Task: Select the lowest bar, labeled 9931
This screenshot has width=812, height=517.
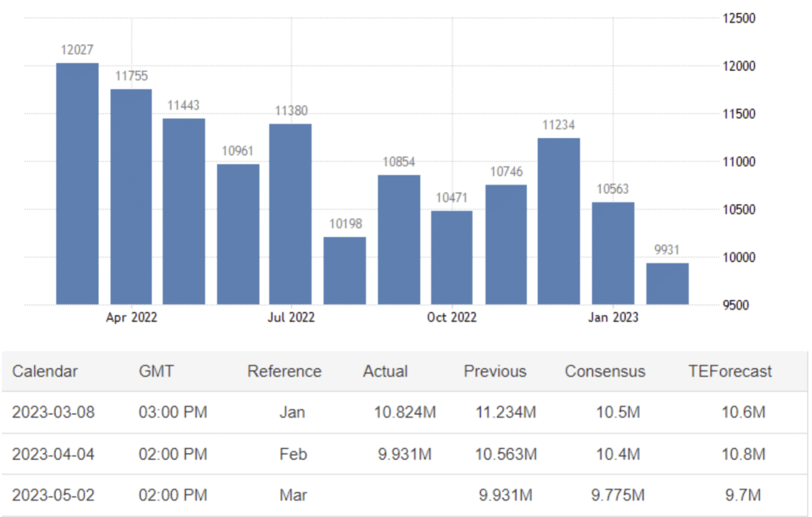Action: pos(667,284)
